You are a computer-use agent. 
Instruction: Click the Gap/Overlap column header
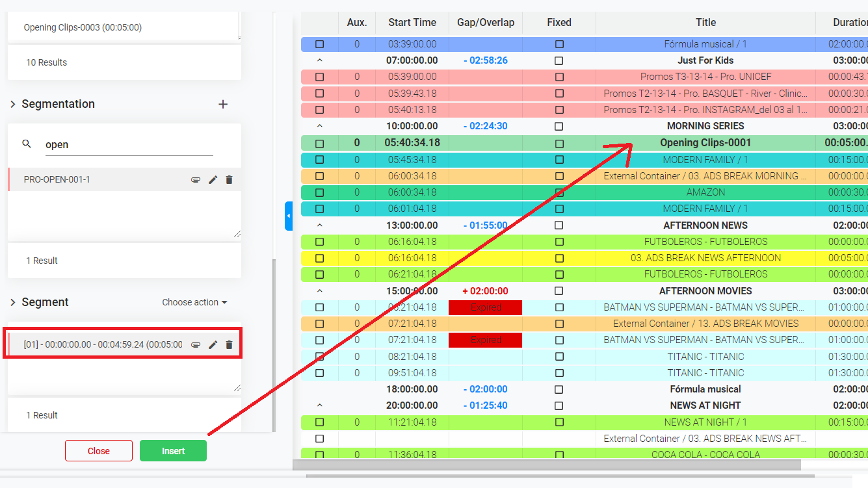[486, 22]
